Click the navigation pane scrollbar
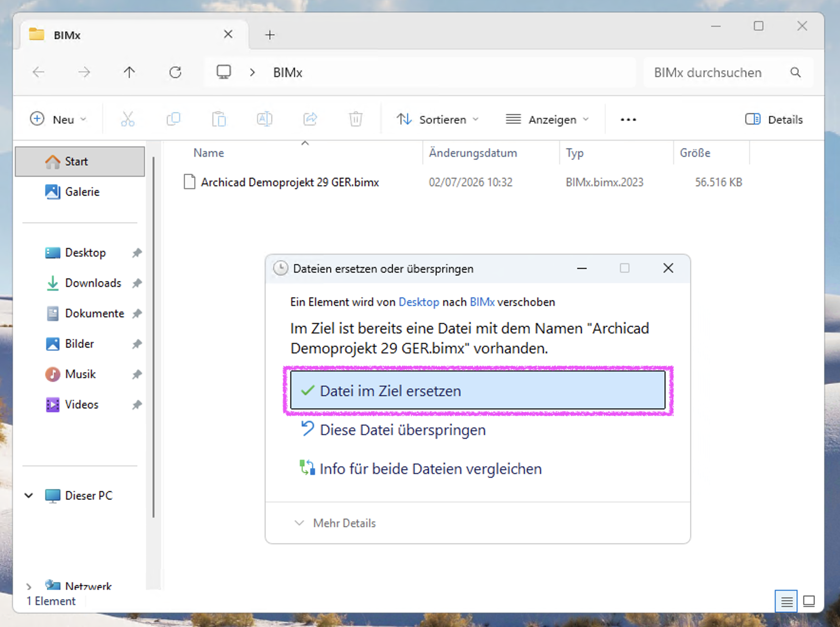840x627 pixels. coord(153,337)
